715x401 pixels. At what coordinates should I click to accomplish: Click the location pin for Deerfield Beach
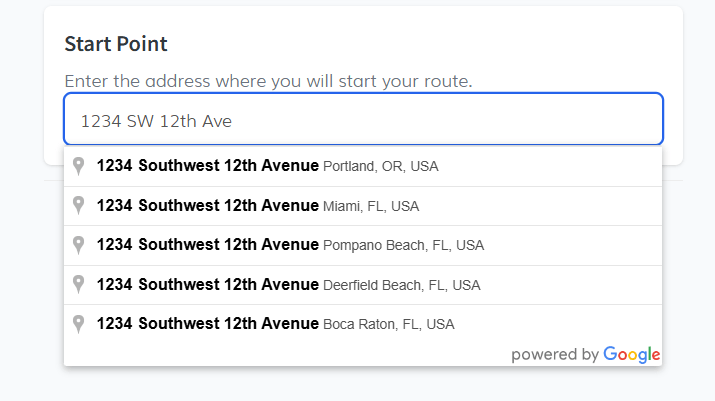(x=79, y=285)
